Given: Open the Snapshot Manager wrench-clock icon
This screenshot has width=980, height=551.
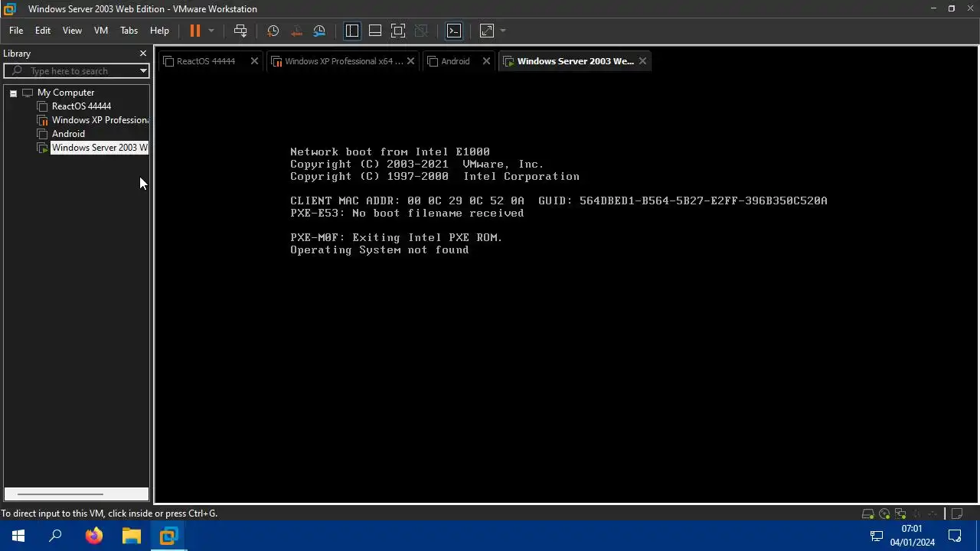Looking at the screenshot, I should (x=319, y=31).
